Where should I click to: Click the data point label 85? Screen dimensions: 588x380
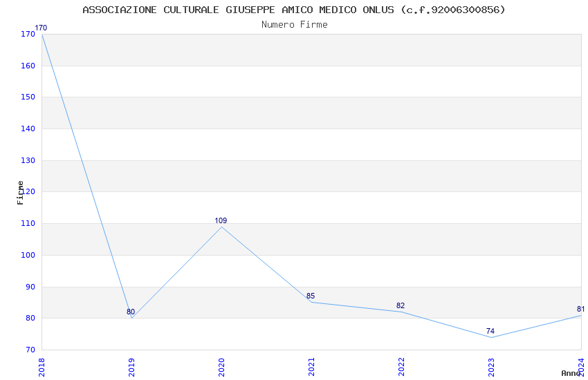pyautogui.click(x=311, y=296)
